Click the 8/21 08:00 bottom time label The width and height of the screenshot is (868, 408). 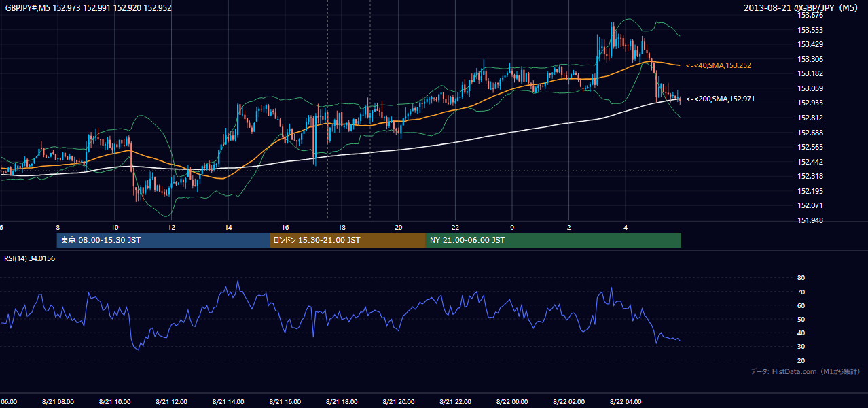coord(58,402)
